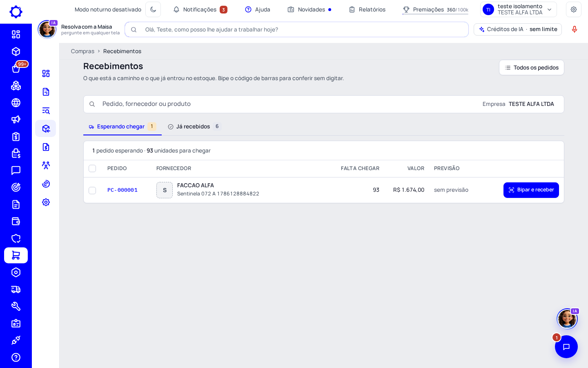Viewport: 588px width, 368px height.
Task: Select the highlighted shopping cart sidebar icon
Action: 16,255
